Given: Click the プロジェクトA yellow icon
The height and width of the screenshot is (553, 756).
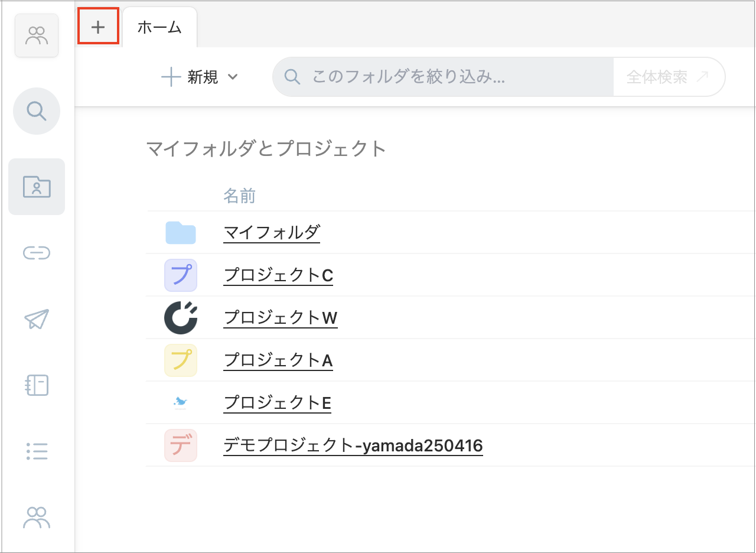Looking at the screenshot, I should (x=181, y=360).
